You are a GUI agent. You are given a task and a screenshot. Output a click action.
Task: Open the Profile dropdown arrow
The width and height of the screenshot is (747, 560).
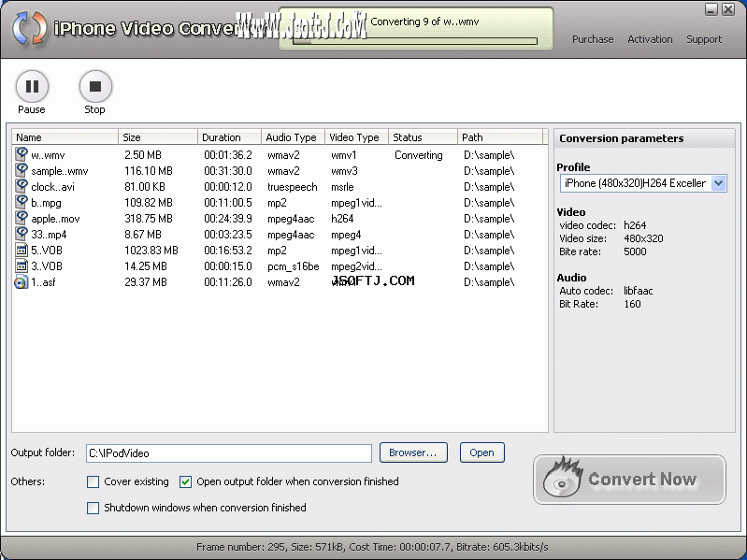[x=718, y=183]
